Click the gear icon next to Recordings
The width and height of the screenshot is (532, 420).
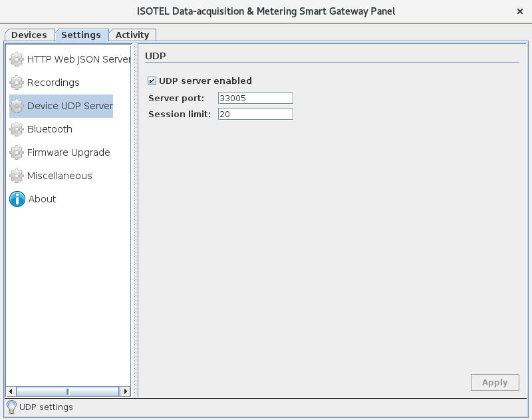pos(17,83)
